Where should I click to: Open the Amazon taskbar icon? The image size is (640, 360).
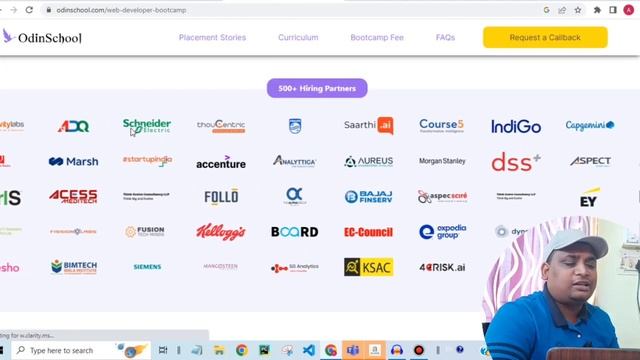pos(375,350)
